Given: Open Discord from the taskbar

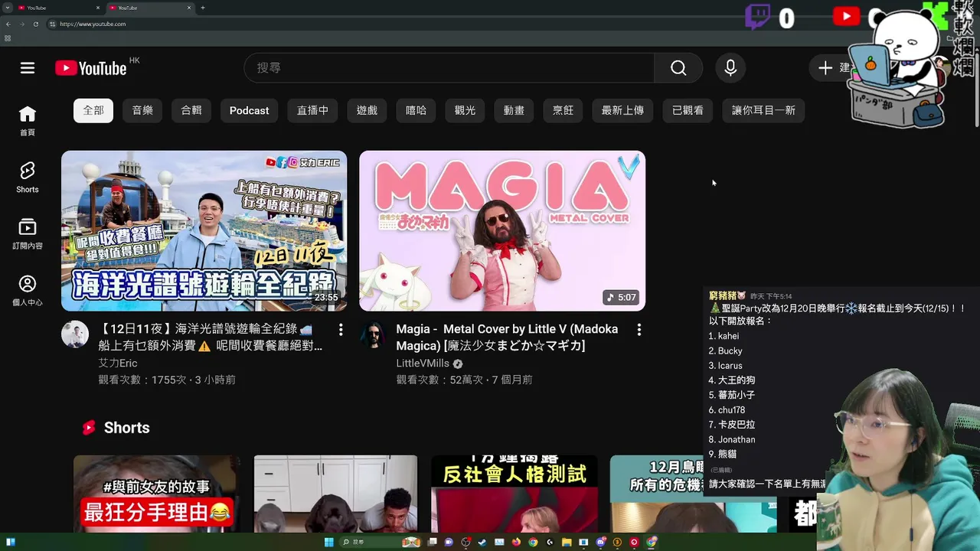Looking at the screenshot, I should click(x=600, y=543).
